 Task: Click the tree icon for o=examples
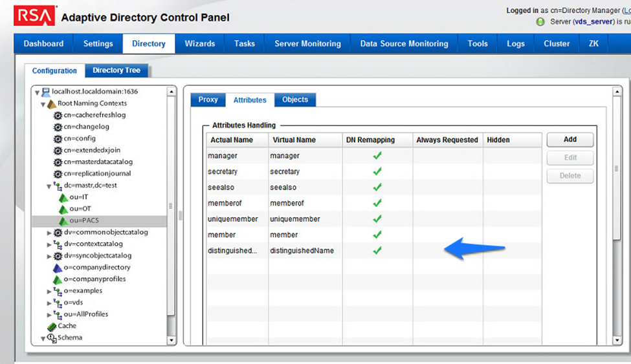click(58, 291)
